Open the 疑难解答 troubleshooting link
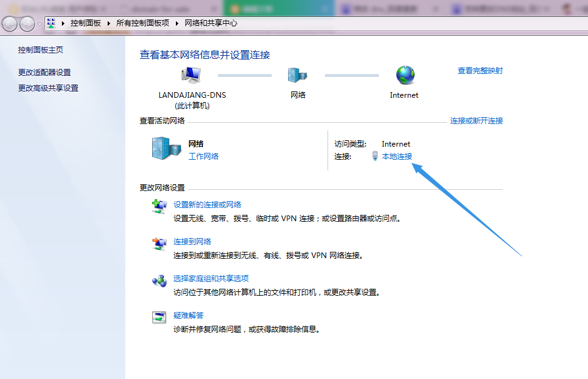Screen dimensions: 588x379 click(188, 315)
